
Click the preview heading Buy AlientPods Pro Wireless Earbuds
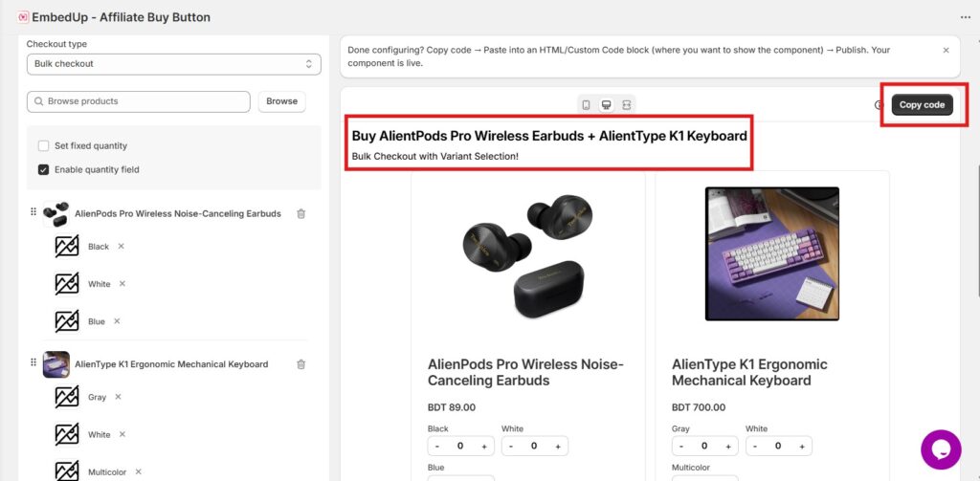point(549,136)
